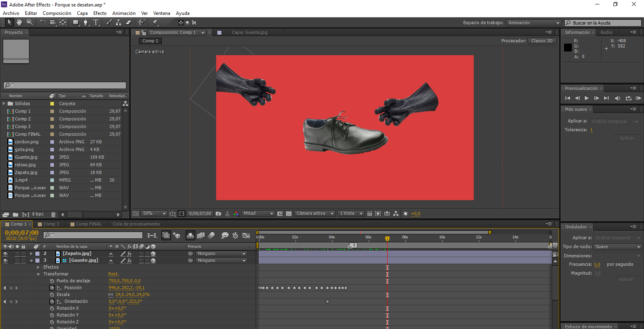Switch to the Audio panel tab
This screenshot has width=644, height=329.
coord(606,33)
